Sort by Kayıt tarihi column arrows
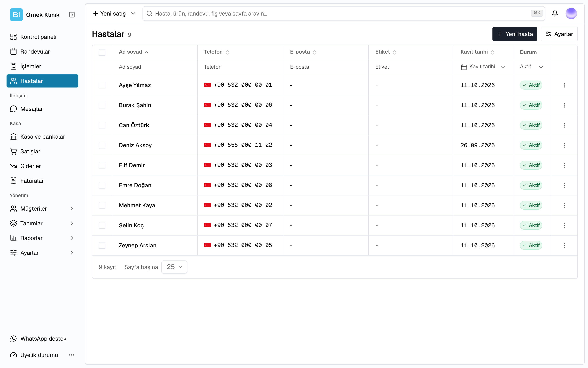 (x=492, y=52)
